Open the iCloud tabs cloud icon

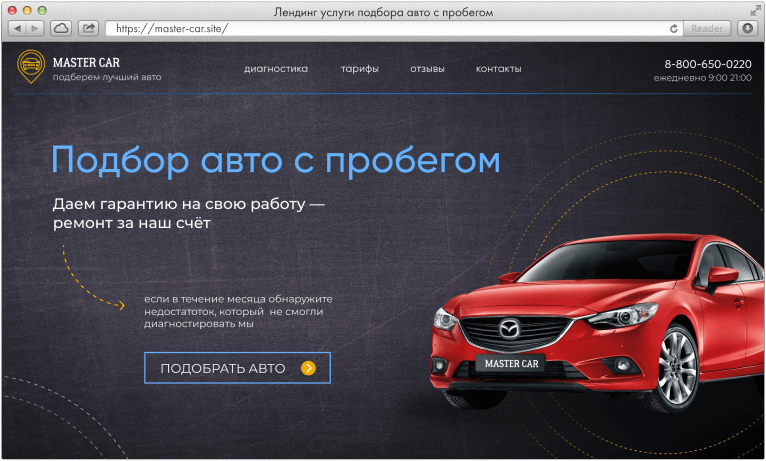[61, 28]
